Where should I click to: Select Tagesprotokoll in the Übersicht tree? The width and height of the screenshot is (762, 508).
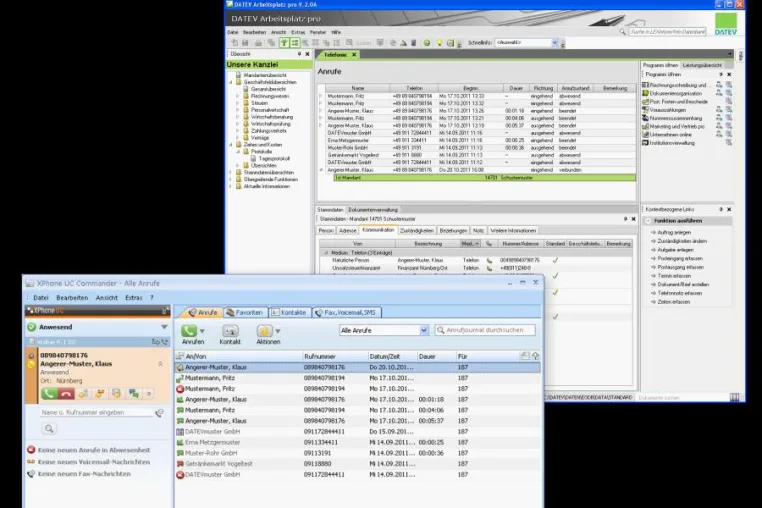tap(274, 158)
